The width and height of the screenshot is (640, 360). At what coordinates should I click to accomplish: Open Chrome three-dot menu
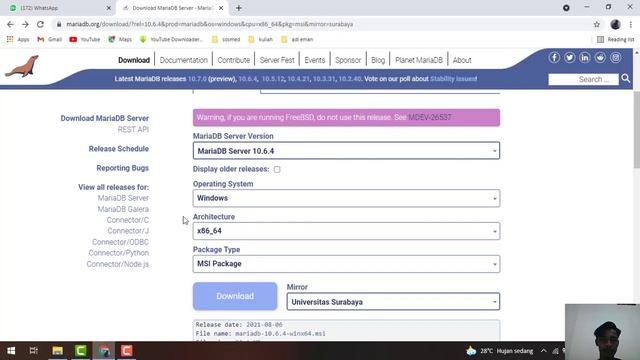click(x=631, y=24)
